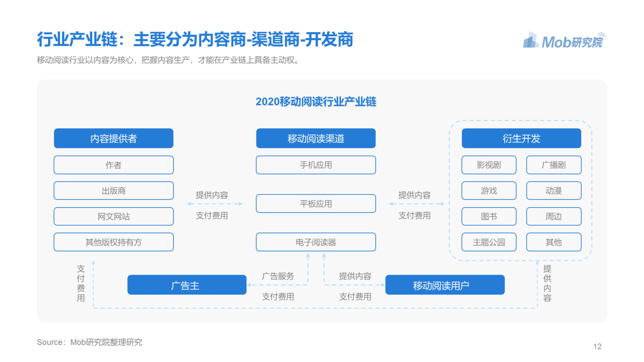The image size is (644, 362).
Task: Select the 出版商 box
Action: pos(114,191)
